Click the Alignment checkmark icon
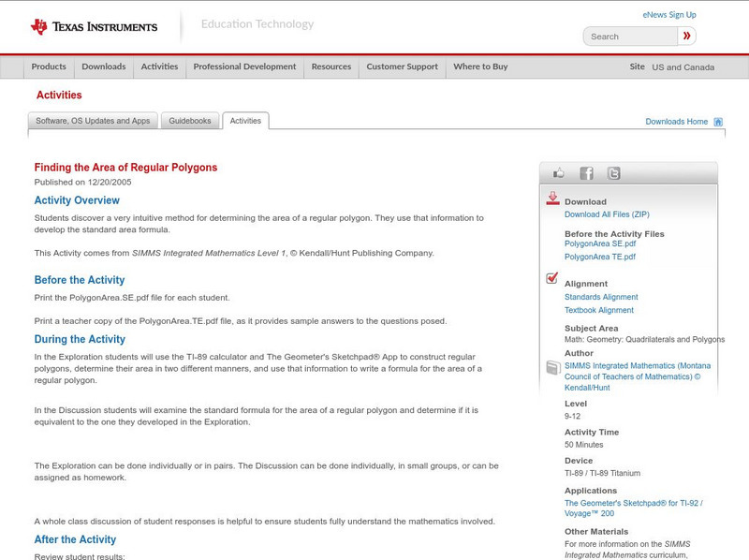The image size is (749, 560). click(x=551, y=278)
